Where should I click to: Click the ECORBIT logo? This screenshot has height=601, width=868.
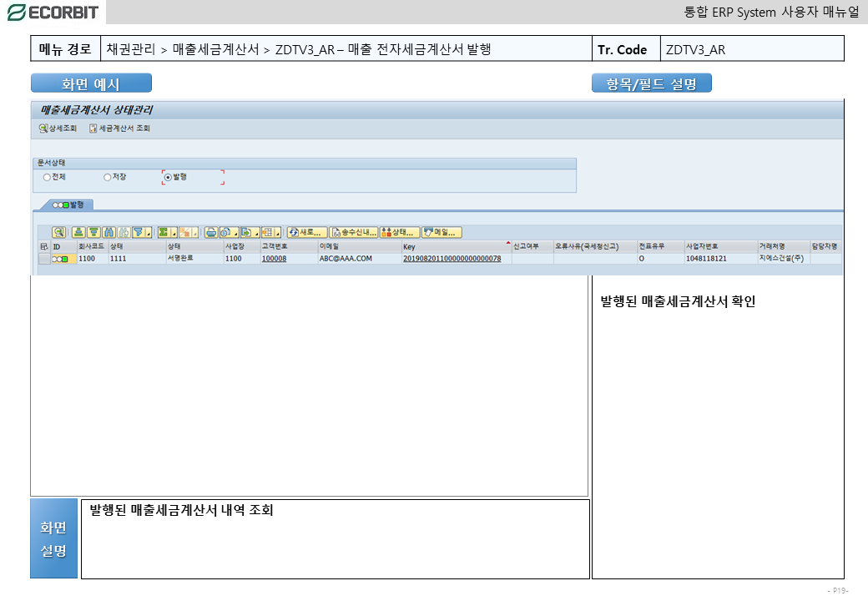[53, 13]
